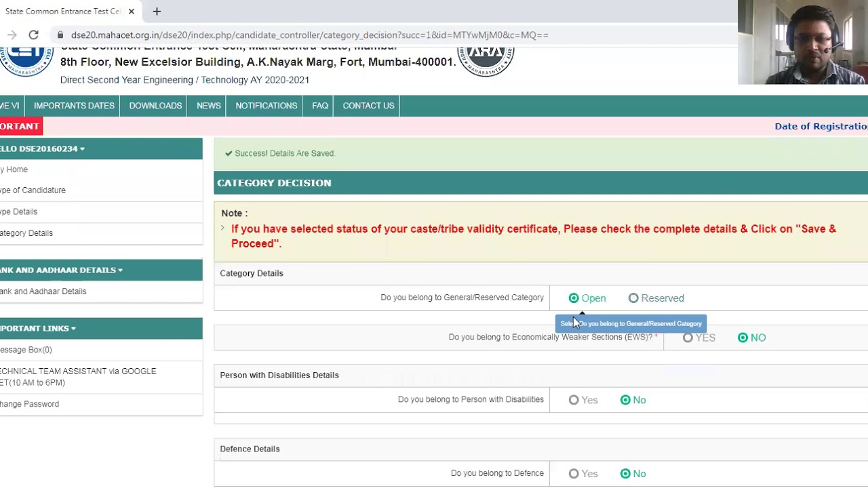Click the Category Decision heading
This screenshot has width=868, height=488.
[274, 183]
